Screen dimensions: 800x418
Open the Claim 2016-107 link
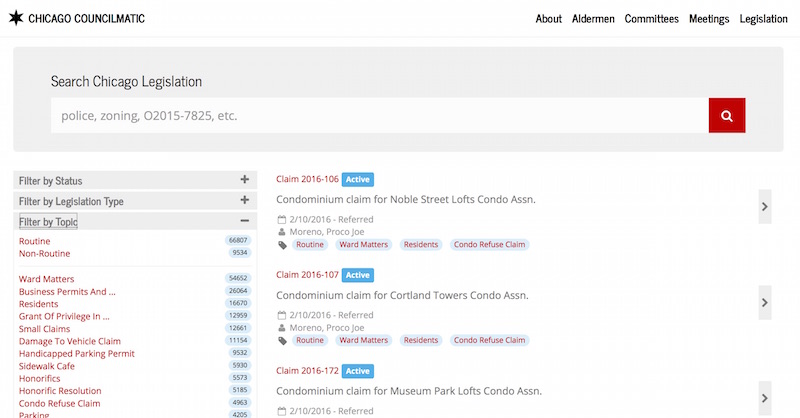click(307, 275)
